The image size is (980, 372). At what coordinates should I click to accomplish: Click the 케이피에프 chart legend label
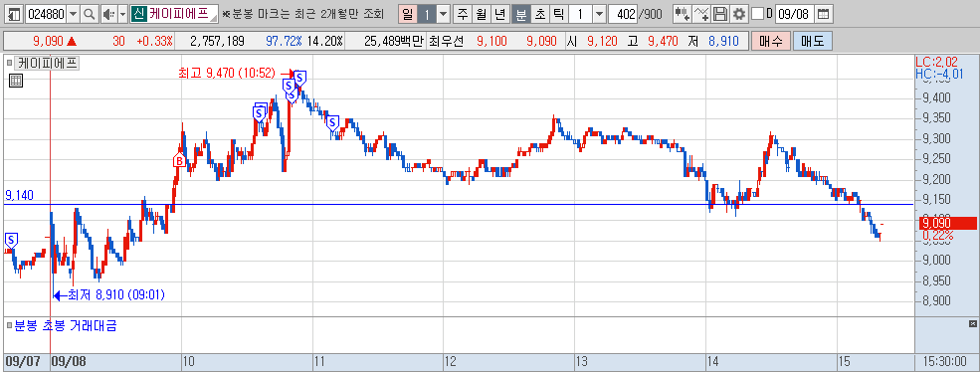(x=47, y=63)
